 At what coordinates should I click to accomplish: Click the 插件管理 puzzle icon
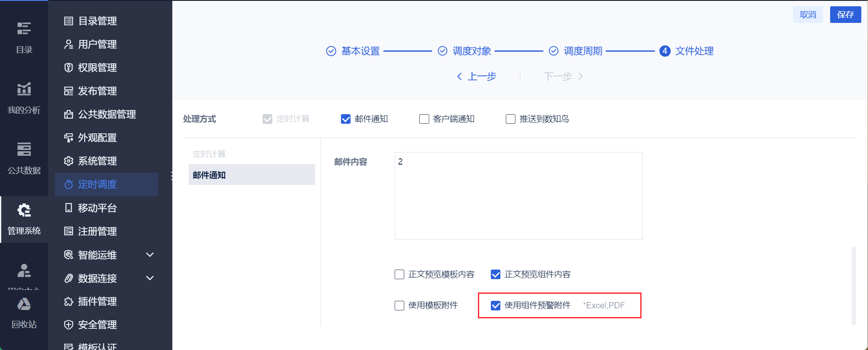[x=69, y=301]
